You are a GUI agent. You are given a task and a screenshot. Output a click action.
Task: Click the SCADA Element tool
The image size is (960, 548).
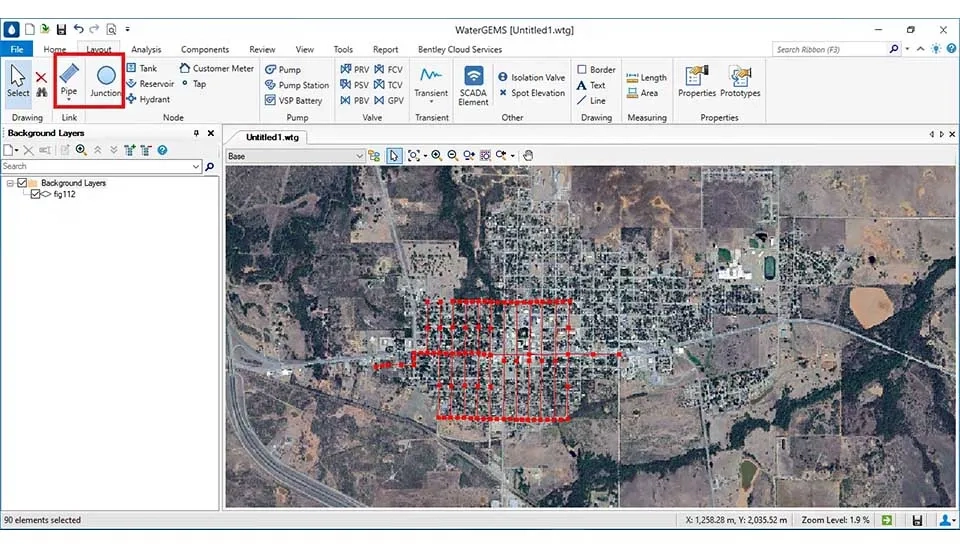[x=473, y=86]
